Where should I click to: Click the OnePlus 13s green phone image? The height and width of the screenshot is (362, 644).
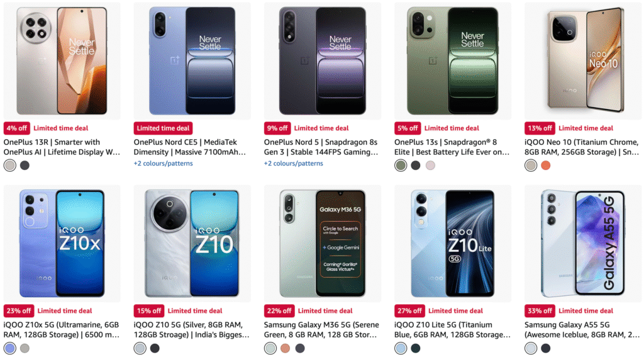click(x=453, y=61)
